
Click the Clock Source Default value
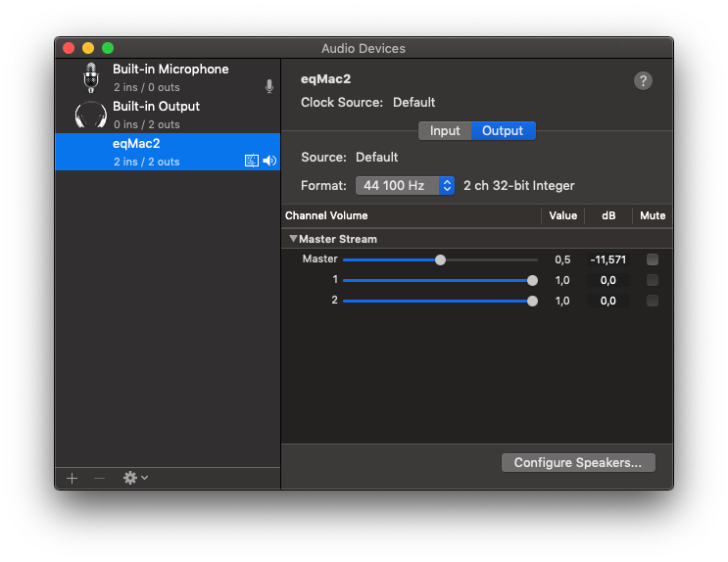pyautogui.click(x=414, y=102)
